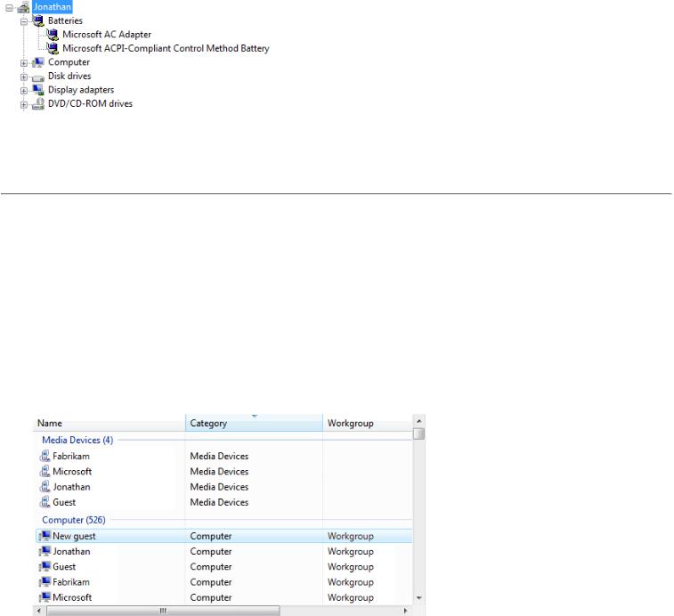Collapse the Jonathan root node
Image resolution: width=674 pixels, height=616 pixels.
(x=9, y=7)
